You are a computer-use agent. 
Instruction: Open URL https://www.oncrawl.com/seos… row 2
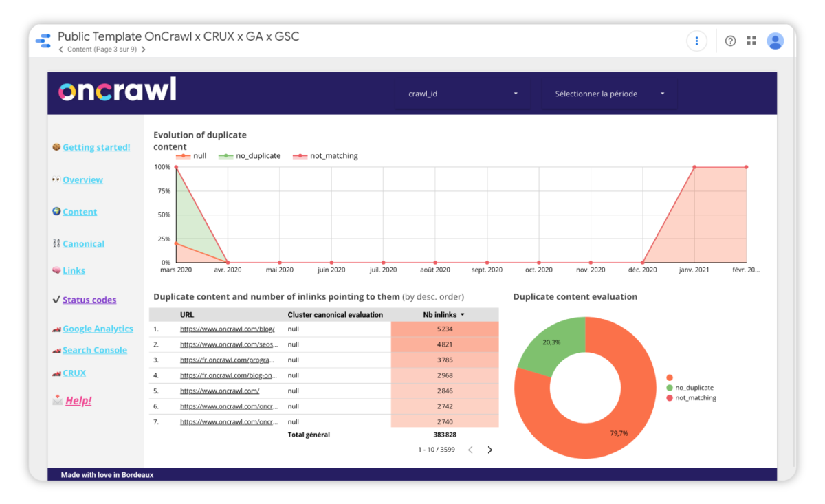(228, 344)
